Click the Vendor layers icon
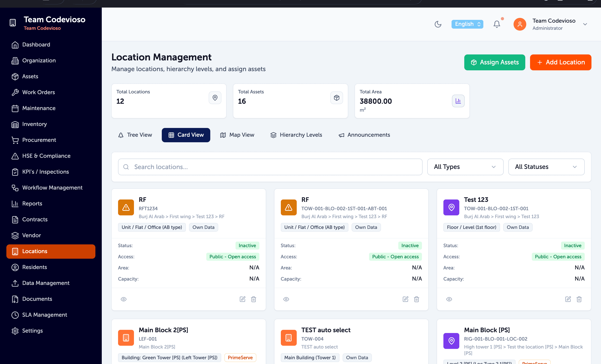Screen dimensions: 601x364 point(15,235)
